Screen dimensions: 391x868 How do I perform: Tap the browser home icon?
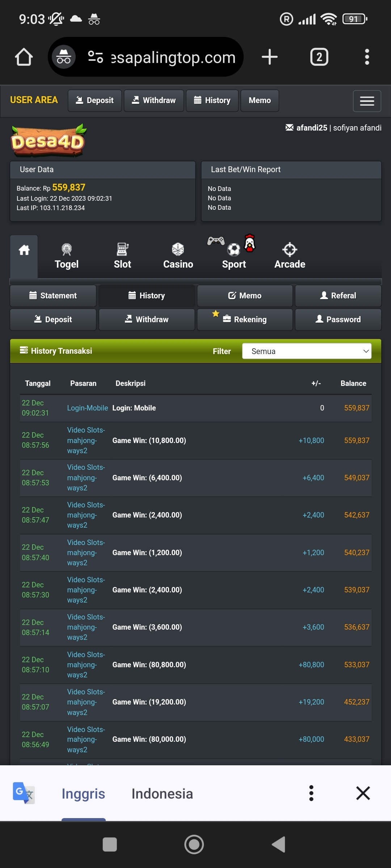(24, 57)
